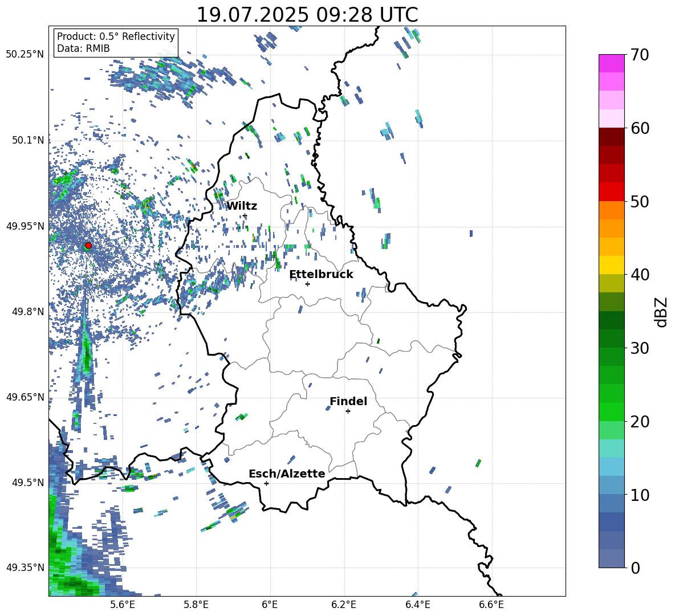Viewport: 675px width, 616px height.
Task: Click the 6.4°E longitude tick label
Action: pos(417,605)
